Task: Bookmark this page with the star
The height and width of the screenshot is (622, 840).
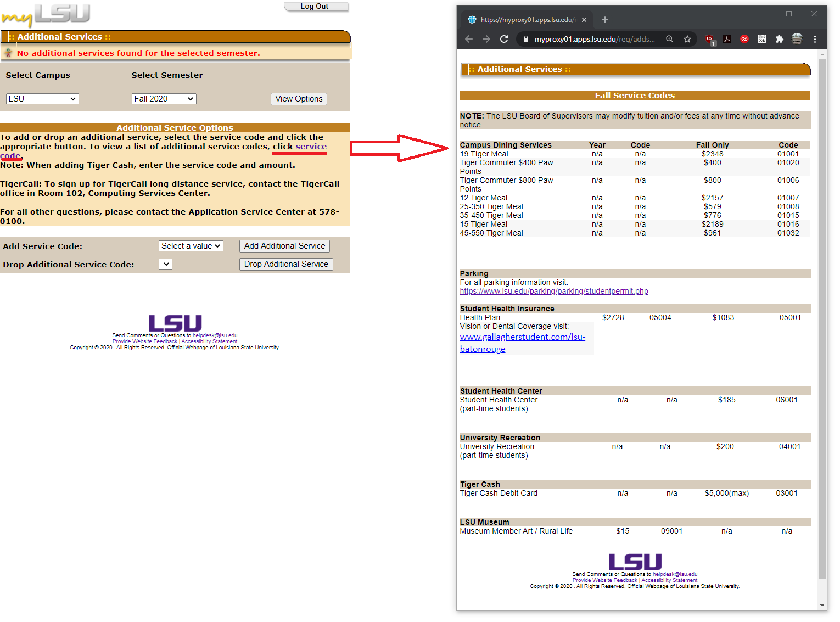Action: (687, 39)
